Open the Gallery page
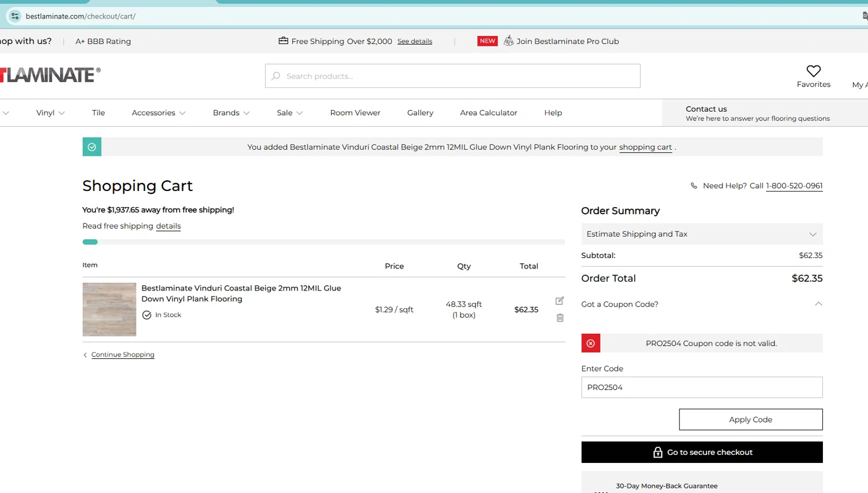Viewport: 868px width, 493px height. (420, 113)
